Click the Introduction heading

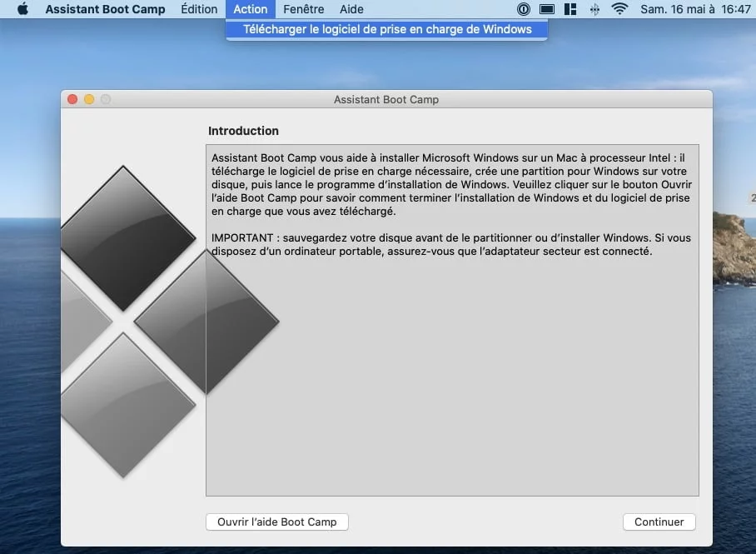tap(243, 131)
